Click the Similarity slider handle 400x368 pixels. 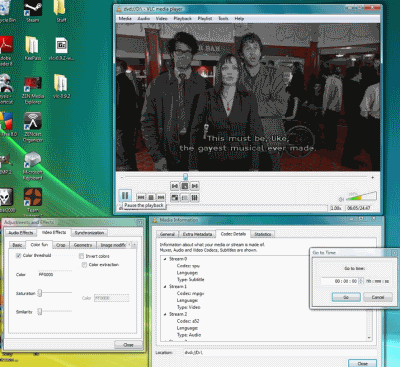(40, 311)
